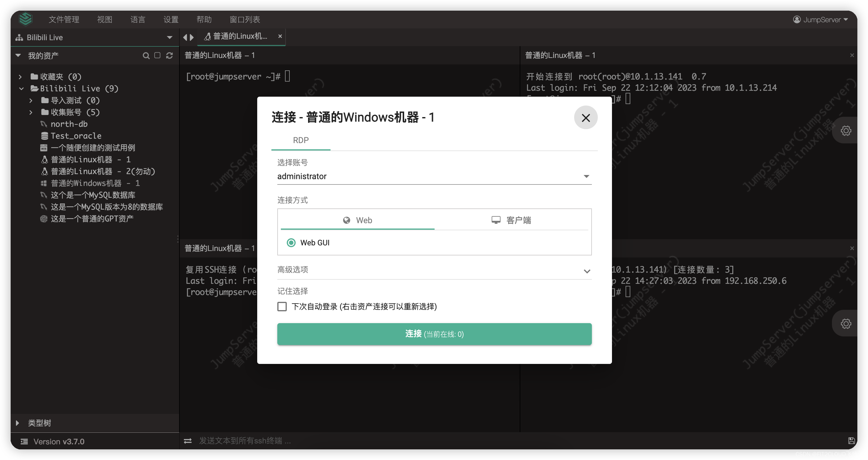Refresh the asset tree list
This screenshot has height=460, width=868.
coord(169,55)
